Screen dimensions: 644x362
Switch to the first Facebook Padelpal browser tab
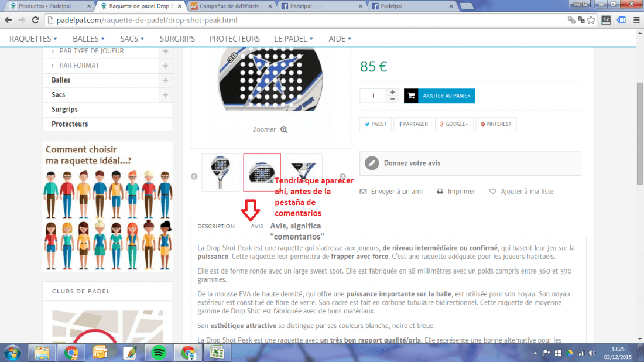click(320, 6)
